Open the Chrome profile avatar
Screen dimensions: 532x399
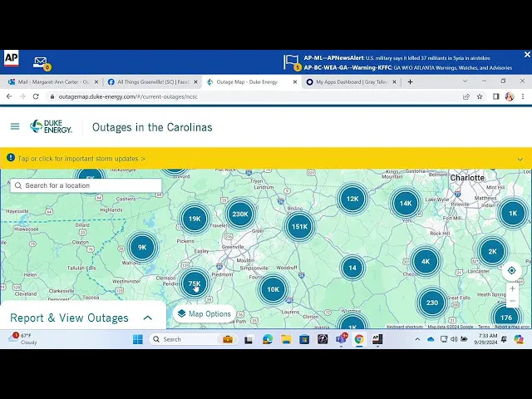(510, 96)
